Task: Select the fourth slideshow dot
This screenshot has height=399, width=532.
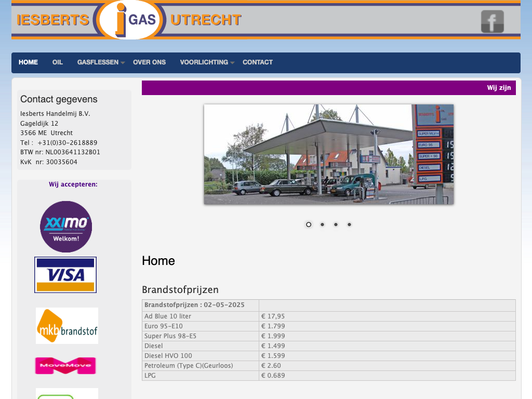Action: tap(349, 224)
